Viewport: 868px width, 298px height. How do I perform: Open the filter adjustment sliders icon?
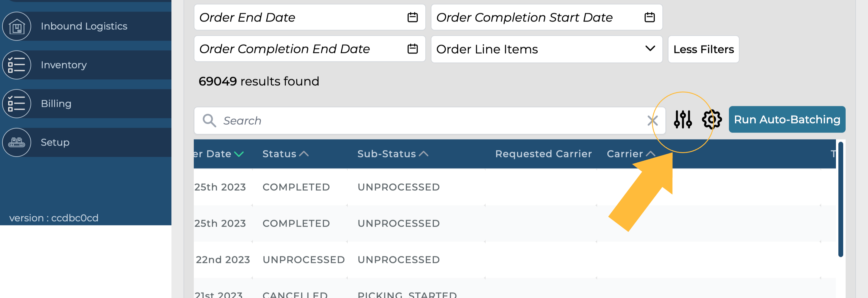(x=683, y=120)
